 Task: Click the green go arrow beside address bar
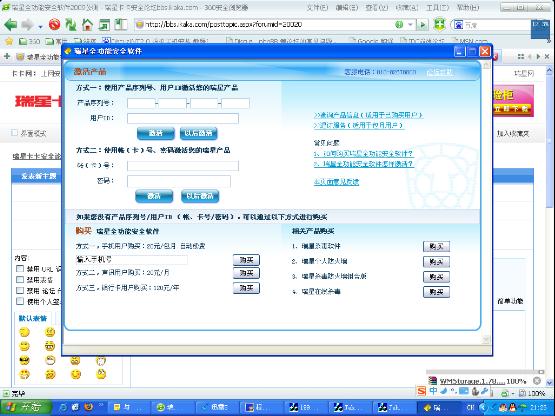(422, 25)
